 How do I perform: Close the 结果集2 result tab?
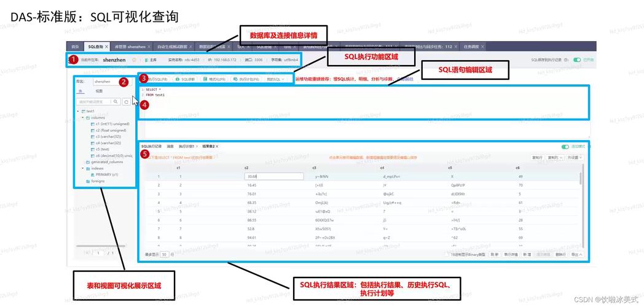(217, 146)
